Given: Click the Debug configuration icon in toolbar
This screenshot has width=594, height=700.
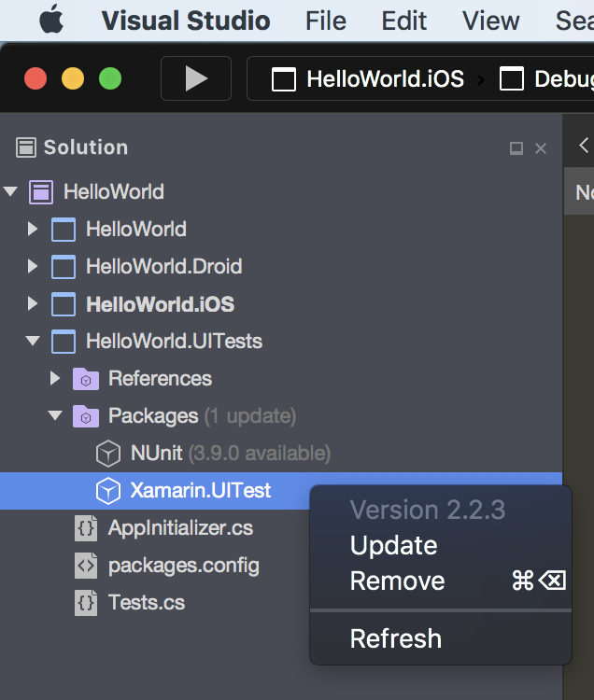Looking at the screenshot, I should 512,79.
